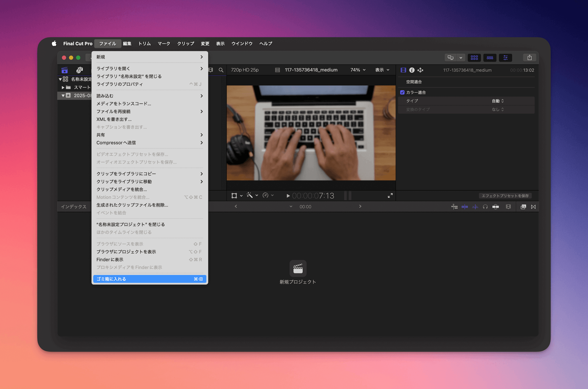Open the Info inspector icon

(x=412, y=70)
